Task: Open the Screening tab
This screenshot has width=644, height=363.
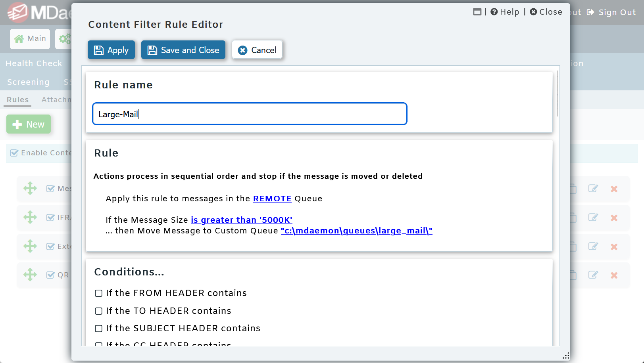Action: [x=28, y=82]
